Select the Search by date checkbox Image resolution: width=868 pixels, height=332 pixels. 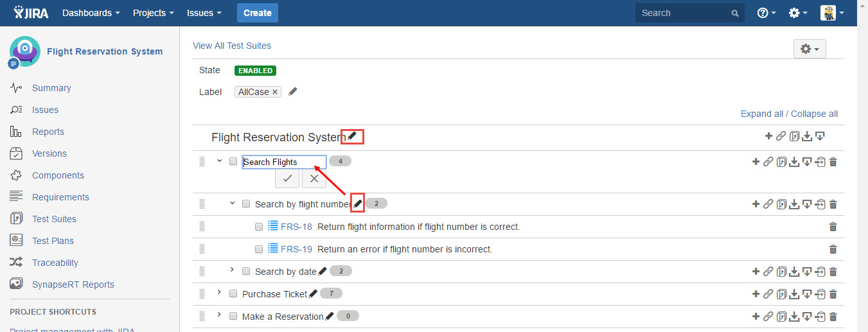(246, 272)
